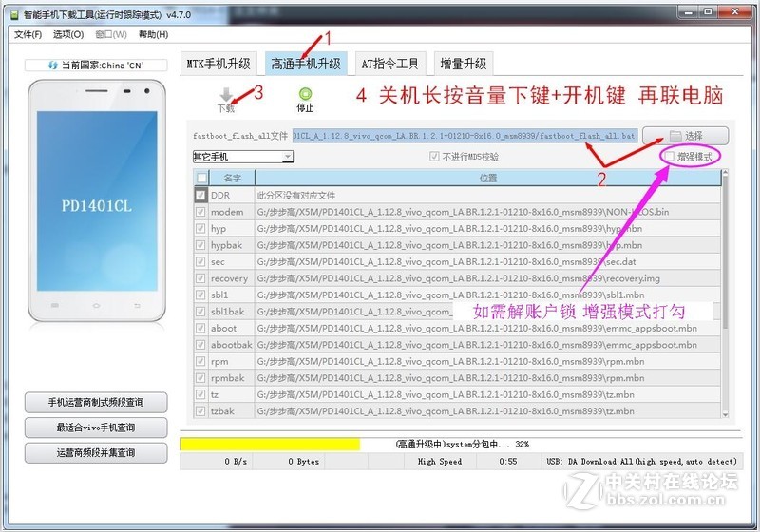Image resolution: width=760 pixels, height=532 pixels.
Task: Click the green stop (停止) icon
Action: [x=305, y=93]
